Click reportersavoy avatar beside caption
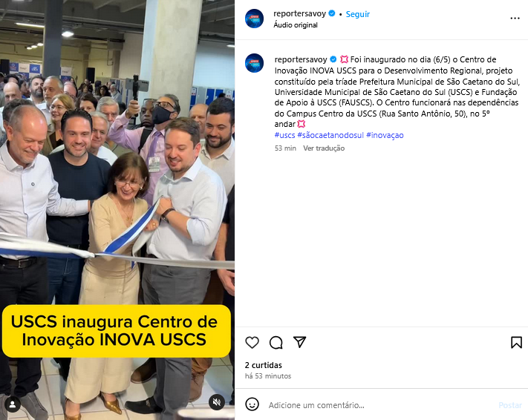Image resolution: width=528 pixels, height=420 pixels. pyautogui.click(x=254, y=63)
